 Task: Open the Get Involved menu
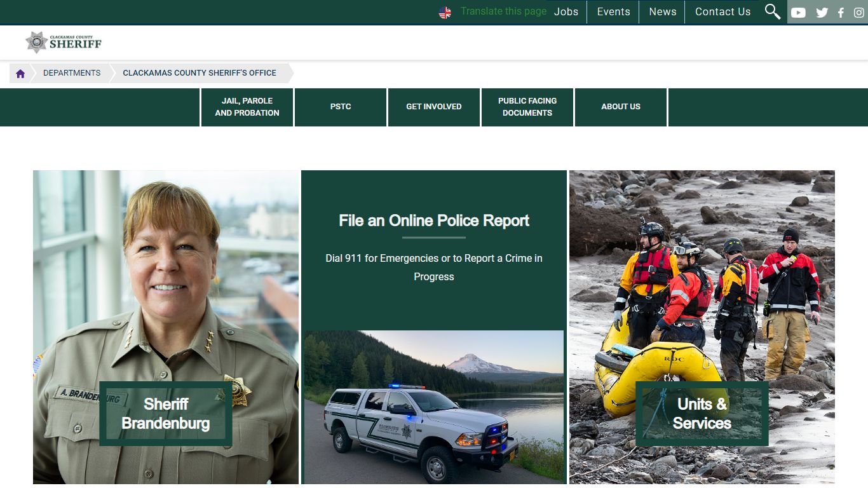point(434,107)
